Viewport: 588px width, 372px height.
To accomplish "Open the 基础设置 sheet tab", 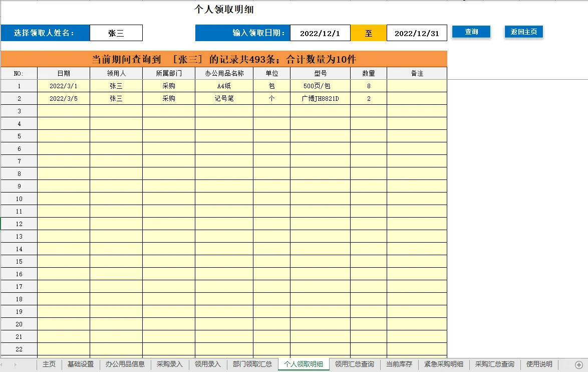I will [80, 364].
